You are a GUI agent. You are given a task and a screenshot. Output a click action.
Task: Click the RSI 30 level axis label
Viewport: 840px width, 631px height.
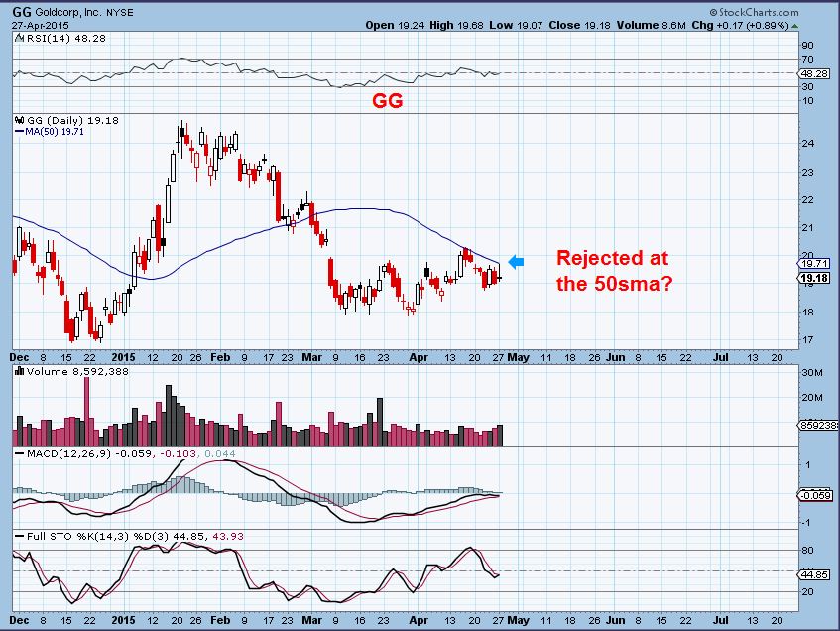pyautogui.click(x=807, y=87)
